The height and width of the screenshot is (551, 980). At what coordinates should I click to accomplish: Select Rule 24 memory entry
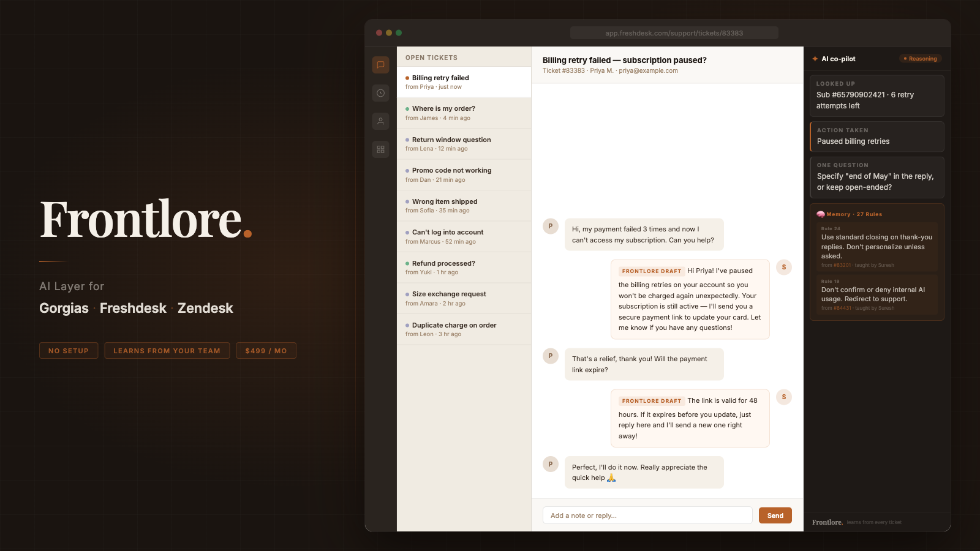876,247
